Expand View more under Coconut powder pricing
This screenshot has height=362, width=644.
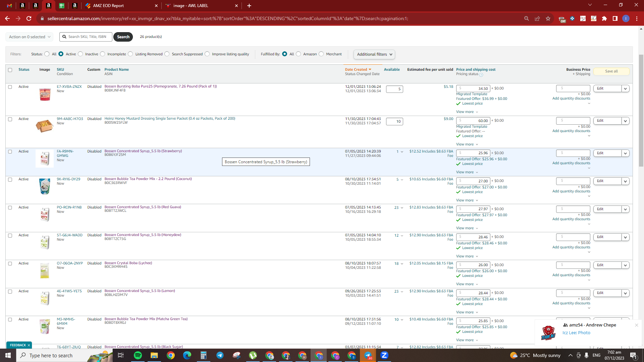click(467, 200)
